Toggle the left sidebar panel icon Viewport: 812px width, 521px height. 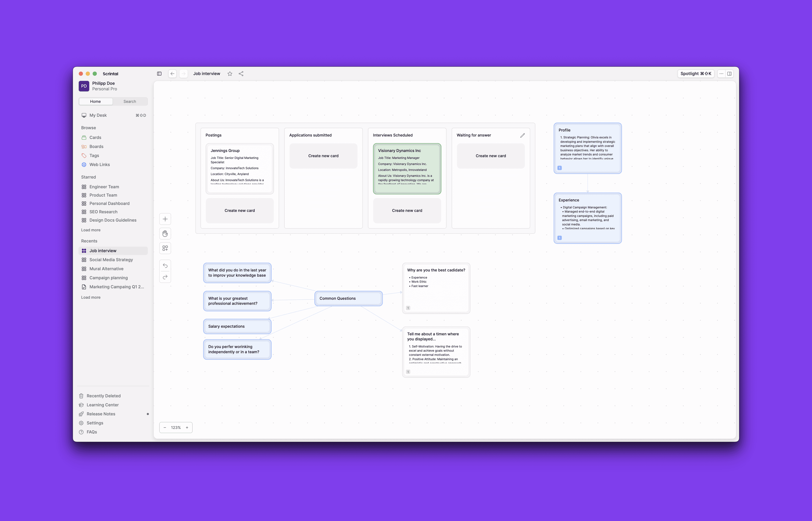pyautogui.click(x=159, y=74)
